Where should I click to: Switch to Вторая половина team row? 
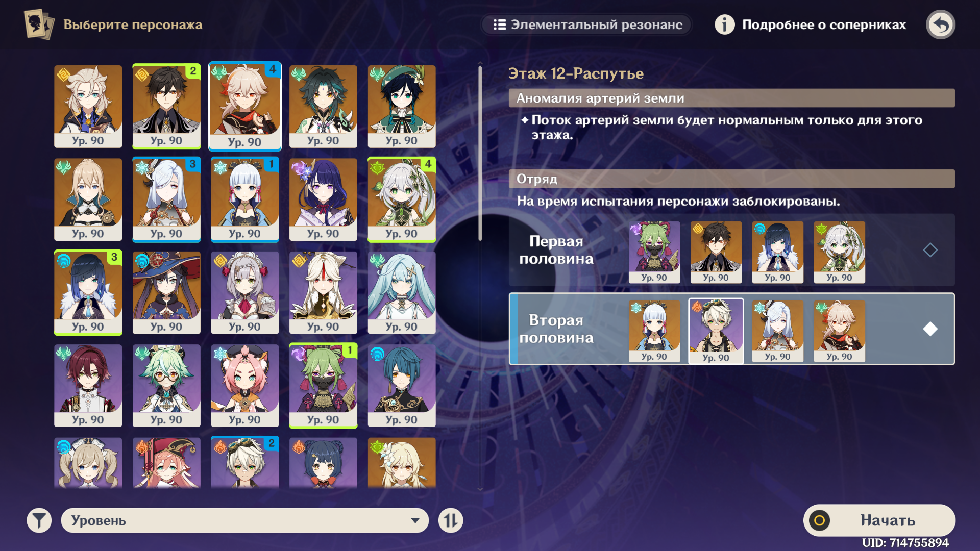pyautogui.click(x=731, y=329)
